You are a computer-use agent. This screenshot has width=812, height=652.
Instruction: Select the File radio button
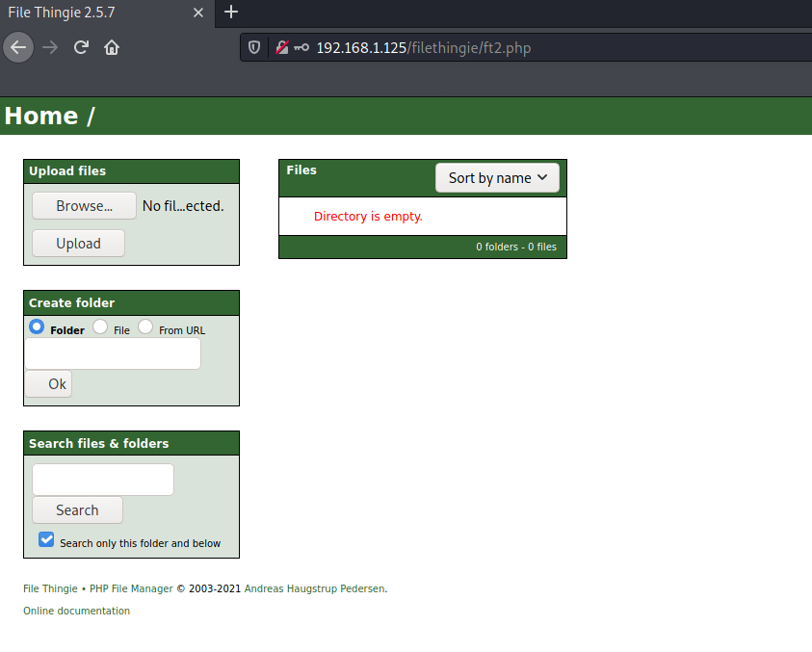(x=100, y=327)
